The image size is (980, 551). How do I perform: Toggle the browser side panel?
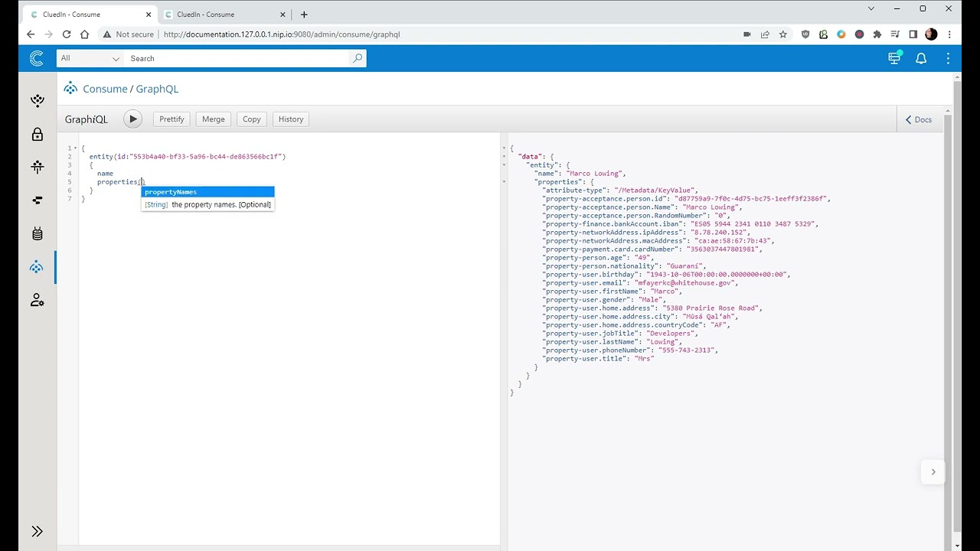[913, 34]
